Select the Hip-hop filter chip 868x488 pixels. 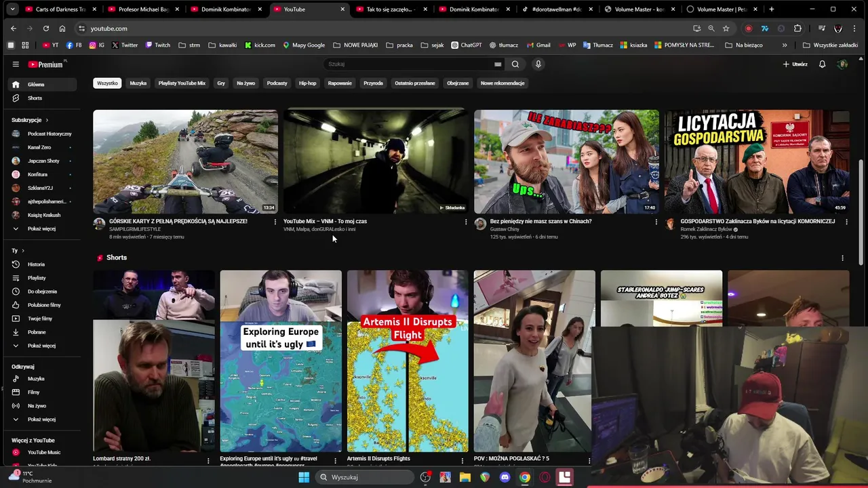point(308,83)
